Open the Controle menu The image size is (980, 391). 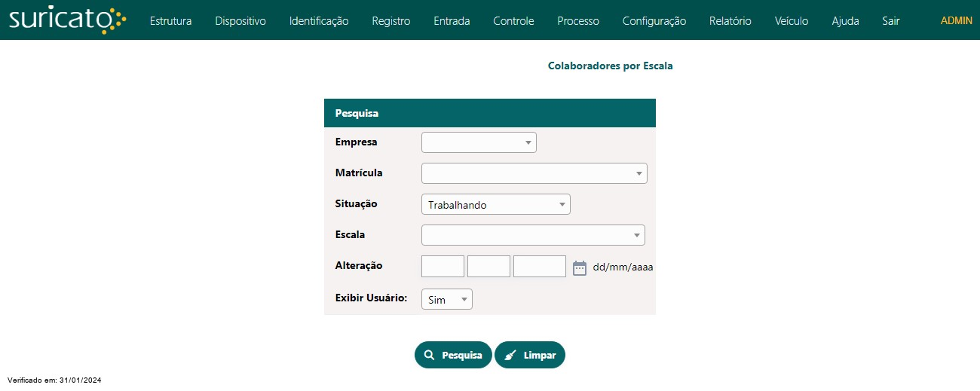click(x=513, y=21)
